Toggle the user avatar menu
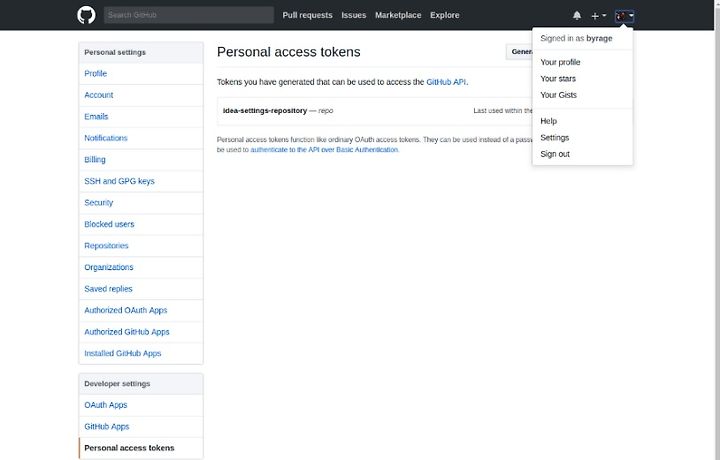 click(x=624, y=16)
